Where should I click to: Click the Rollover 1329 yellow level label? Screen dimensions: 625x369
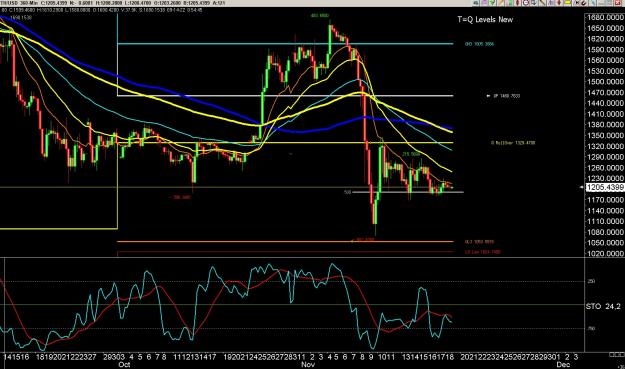tap(513, 143)
